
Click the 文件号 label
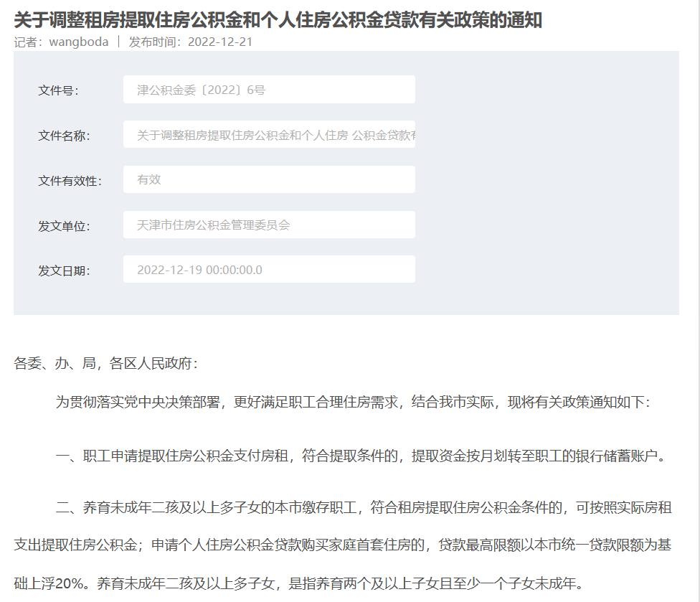58,90
